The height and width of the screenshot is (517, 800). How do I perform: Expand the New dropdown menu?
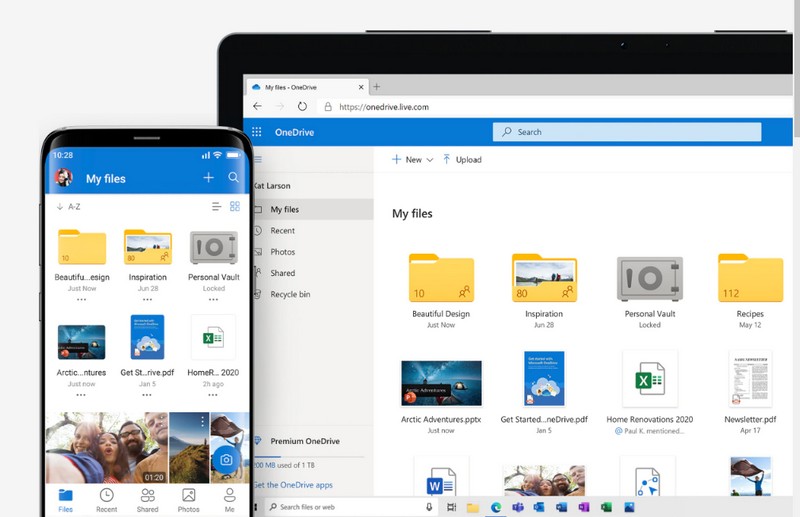(429, 160)
